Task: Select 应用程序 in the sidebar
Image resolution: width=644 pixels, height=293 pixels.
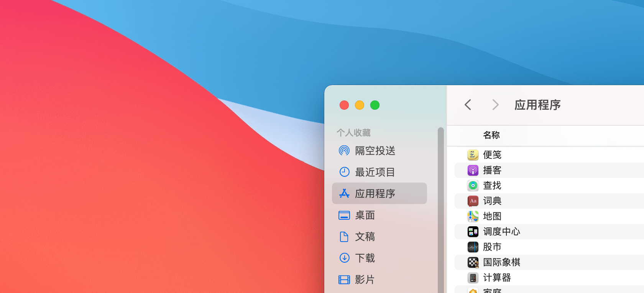Action: 379,193
